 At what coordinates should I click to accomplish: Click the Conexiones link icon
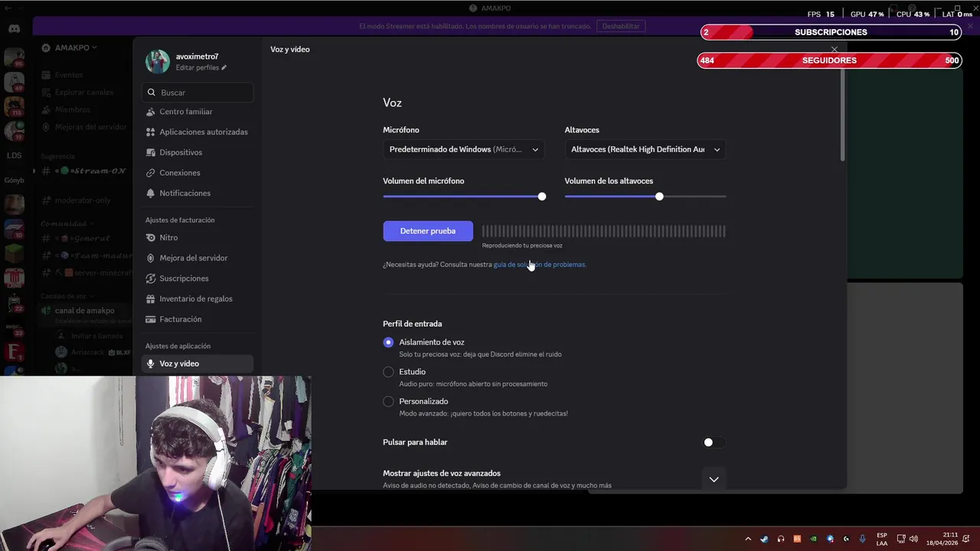(151, 173)
